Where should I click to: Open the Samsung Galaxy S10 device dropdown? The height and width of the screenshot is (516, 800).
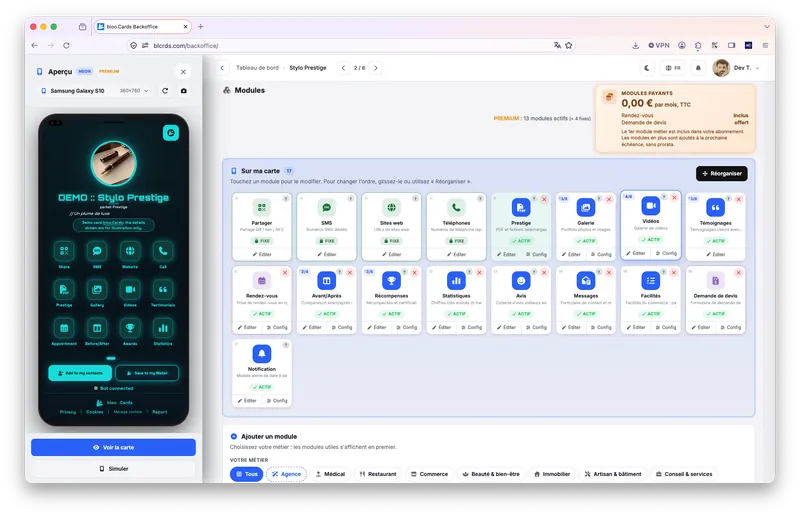[95, 91]
